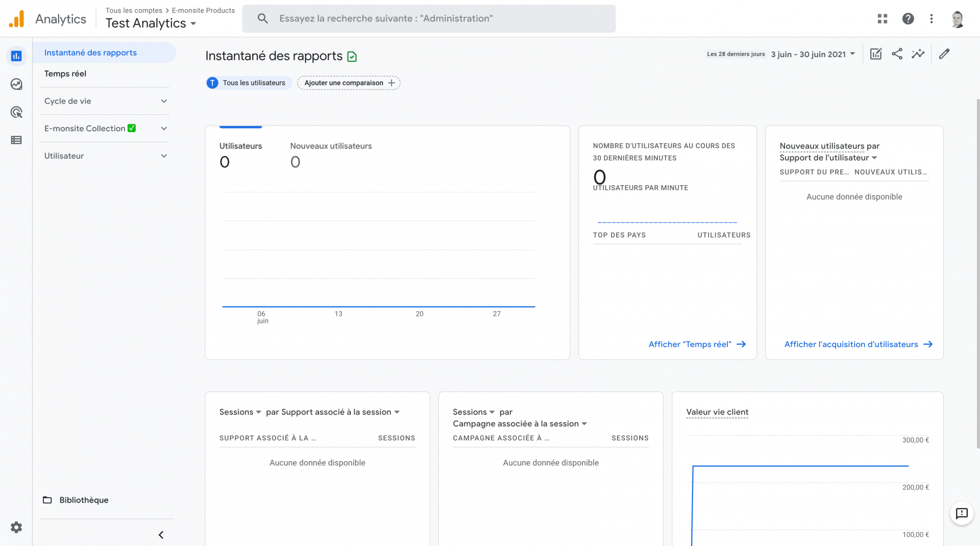
Task: Click the green report status icon beside title
Action: tap(352, 57)
